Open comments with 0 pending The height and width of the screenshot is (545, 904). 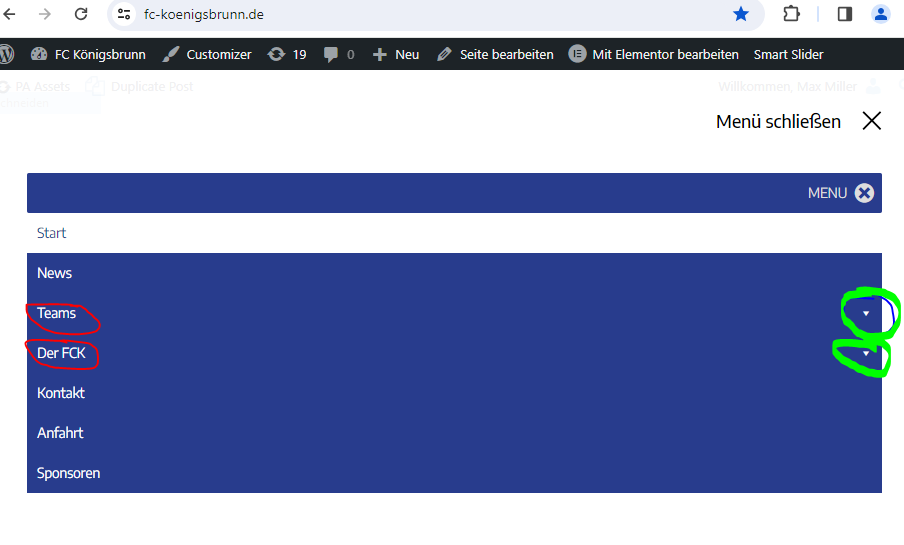click(339, 54)
